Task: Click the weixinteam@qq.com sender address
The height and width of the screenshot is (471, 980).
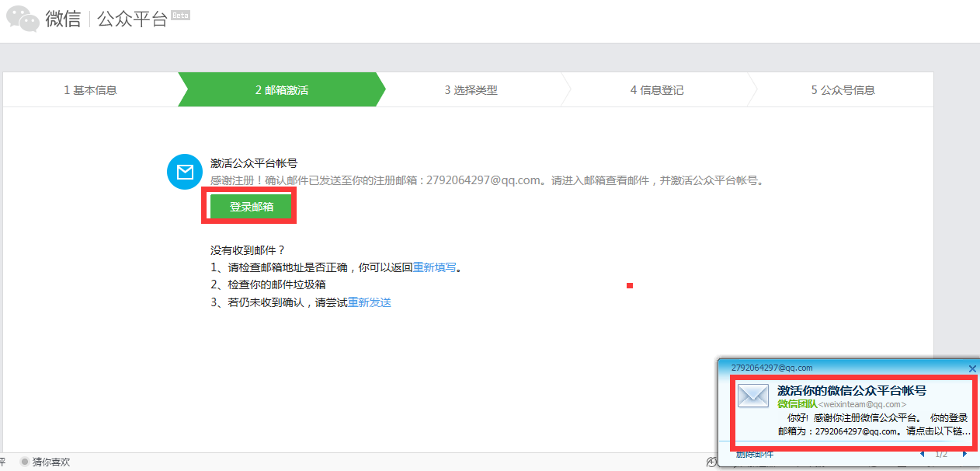Action: click(863, 404)
